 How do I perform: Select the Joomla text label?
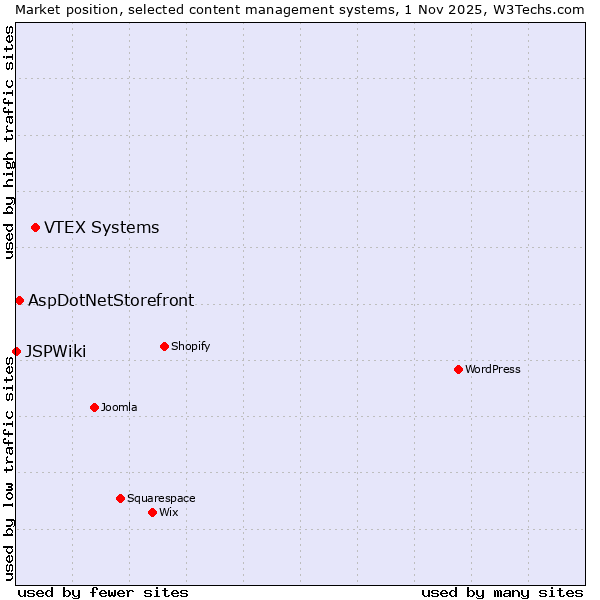tap(119, 407)
